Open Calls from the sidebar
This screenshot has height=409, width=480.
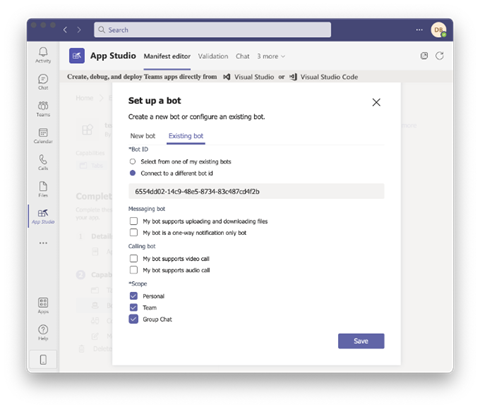[43, 162]
